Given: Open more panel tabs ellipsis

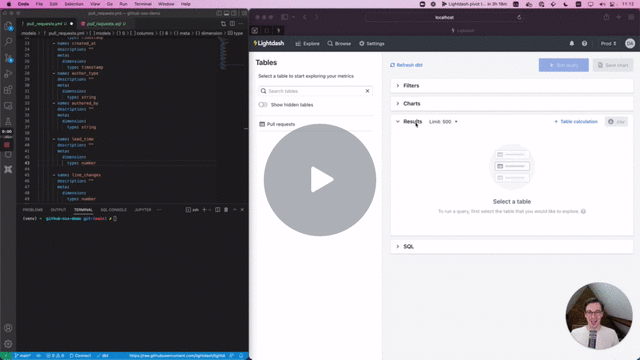Looking at the screenshot, I should click(159, 210).
